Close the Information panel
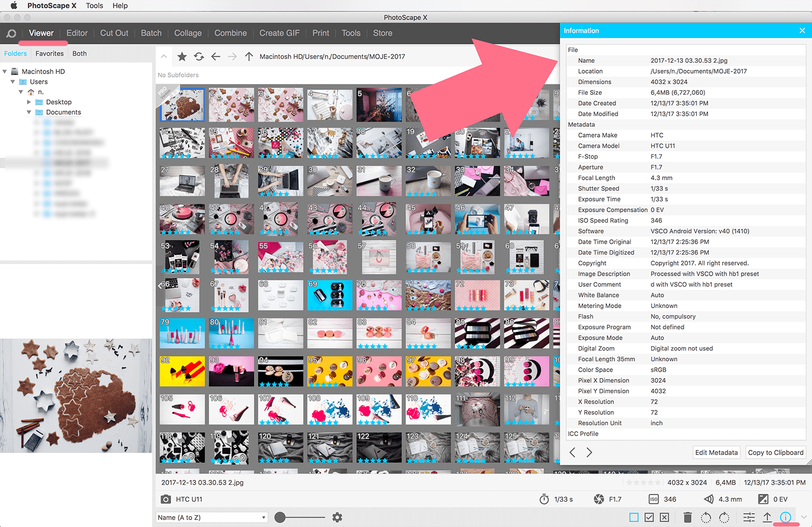Screen dimensions: 812x527 [802, 31]
